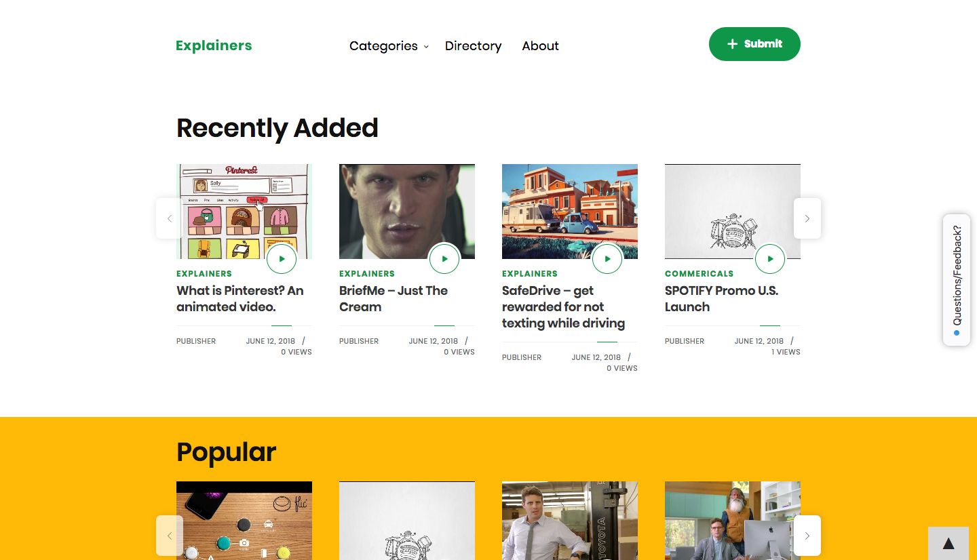Viewport: 977px width, 560px height.
Task: Click the Recently Added heading
Action: [277, 128]
